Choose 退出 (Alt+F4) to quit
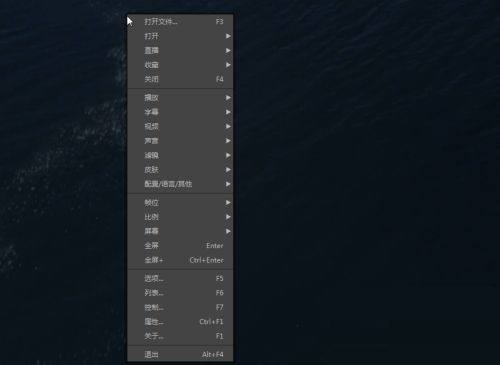Viewport: 500px width, 365px height. [180, 354]
